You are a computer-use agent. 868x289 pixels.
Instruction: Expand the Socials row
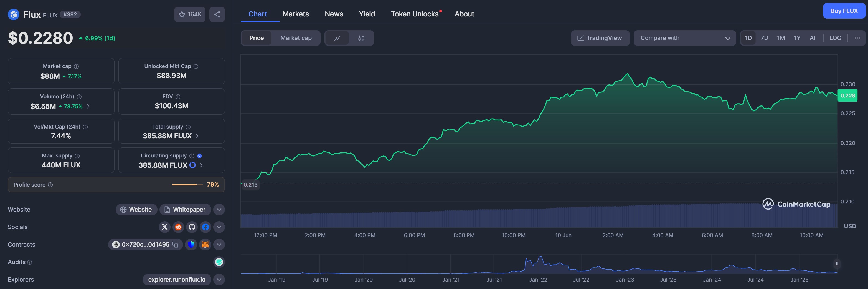[219, 227]
